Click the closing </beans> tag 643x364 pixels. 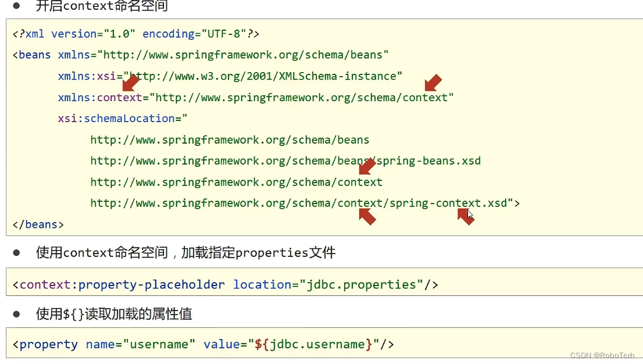tap(38, 224)
